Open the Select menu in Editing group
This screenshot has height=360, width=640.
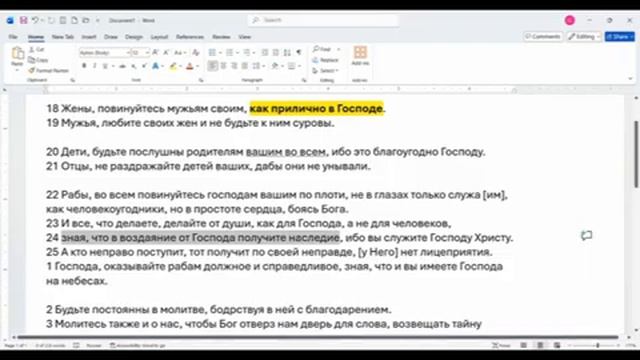325,71
